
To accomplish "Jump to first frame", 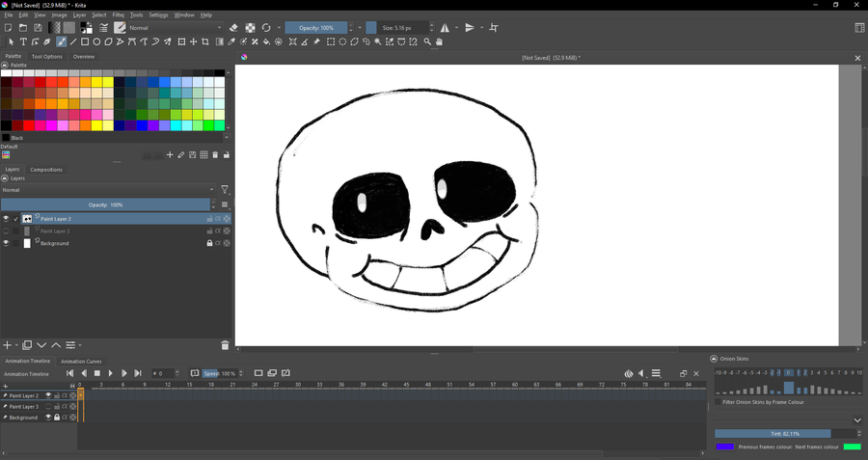I will [69, 373].
